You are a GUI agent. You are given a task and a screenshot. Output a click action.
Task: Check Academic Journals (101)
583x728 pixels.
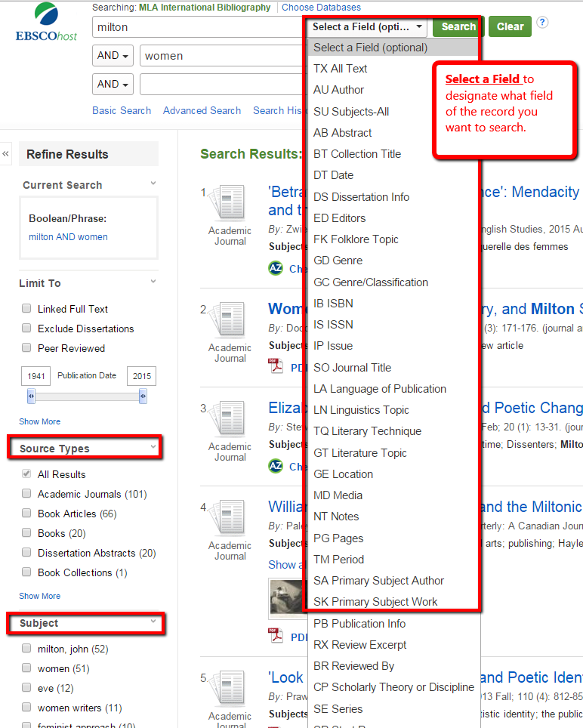coord(26,493)
